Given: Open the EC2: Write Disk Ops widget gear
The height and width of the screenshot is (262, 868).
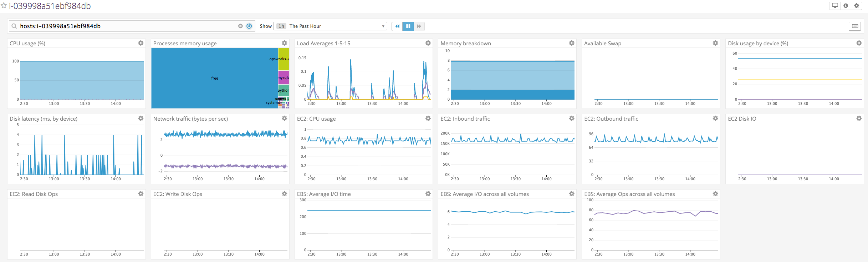Looking at the screenshot, I should [x=285, y=193].
